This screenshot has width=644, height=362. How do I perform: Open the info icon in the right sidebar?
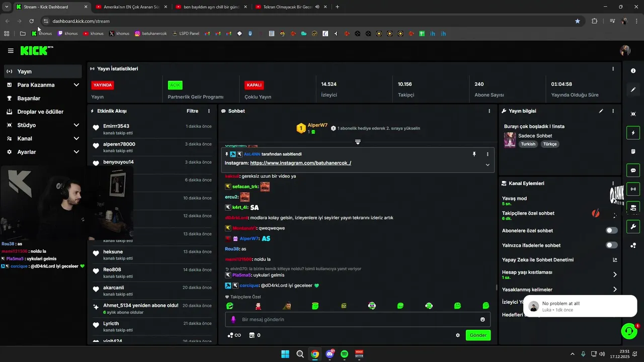coord(633,71)
